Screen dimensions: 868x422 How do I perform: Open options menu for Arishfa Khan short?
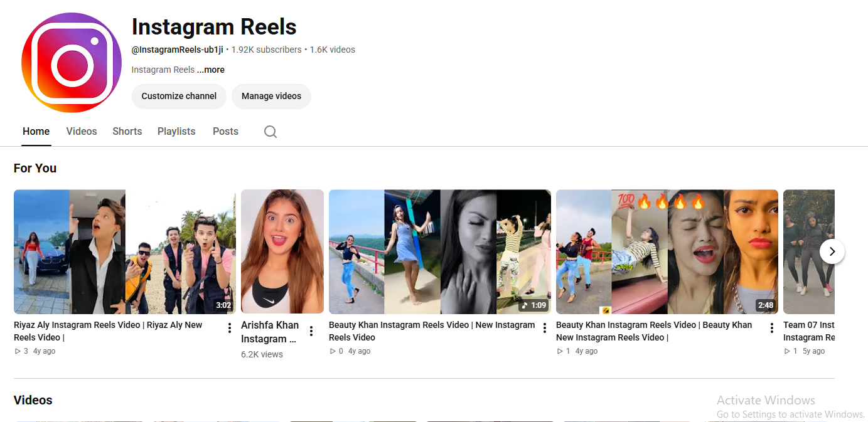(x=311, y=331)
